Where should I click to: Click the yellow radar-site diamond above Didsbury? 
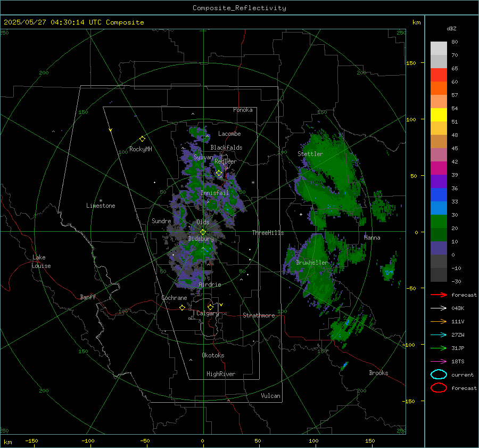coord(203,232)
